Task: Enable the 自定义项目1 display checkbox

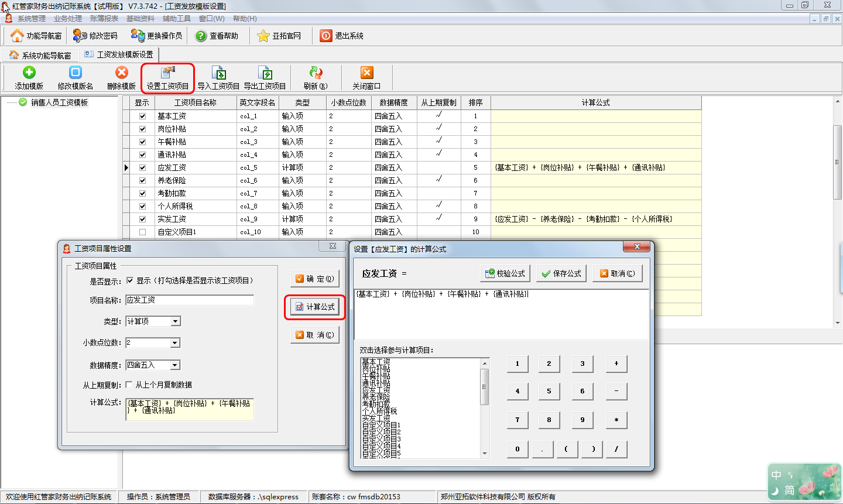Action: (x=142, y=232)
